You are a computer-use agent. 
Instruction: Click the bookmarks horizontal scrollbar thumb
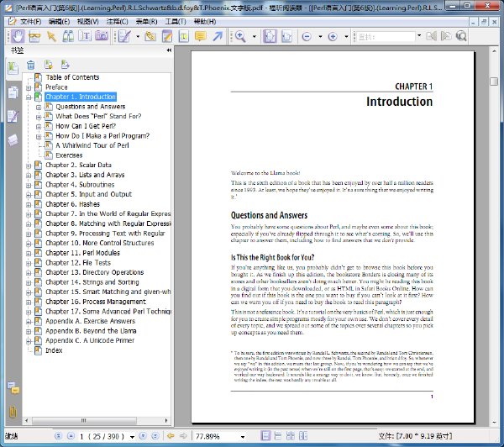coord(84,420)
